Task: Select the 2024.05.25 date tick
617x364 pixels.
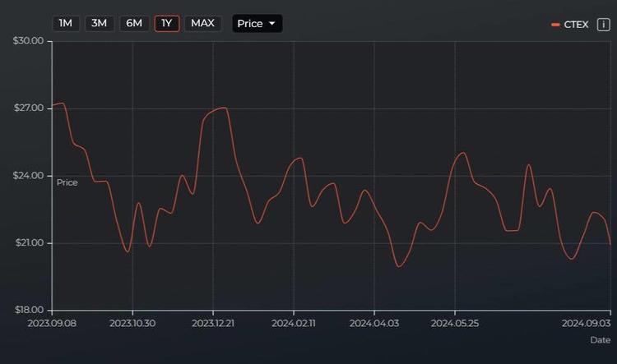Action: [455, 323]
